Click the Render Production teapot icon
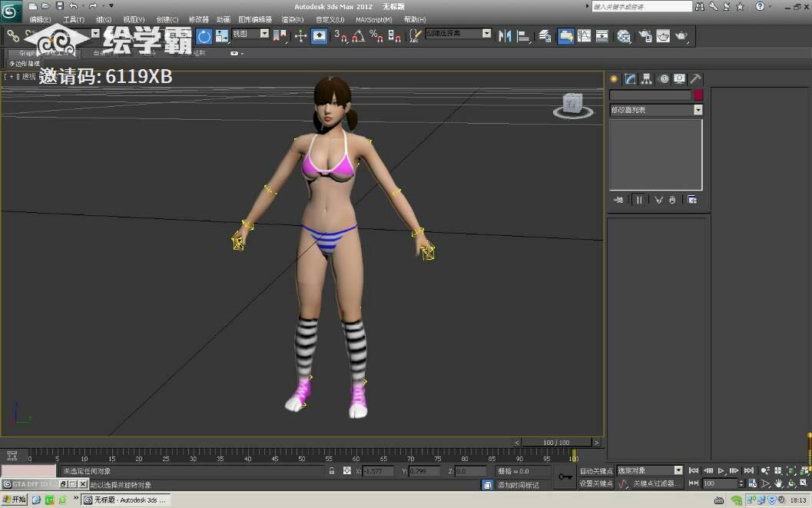This screenshot has height=508, width=812. click(x=681, y=36)
